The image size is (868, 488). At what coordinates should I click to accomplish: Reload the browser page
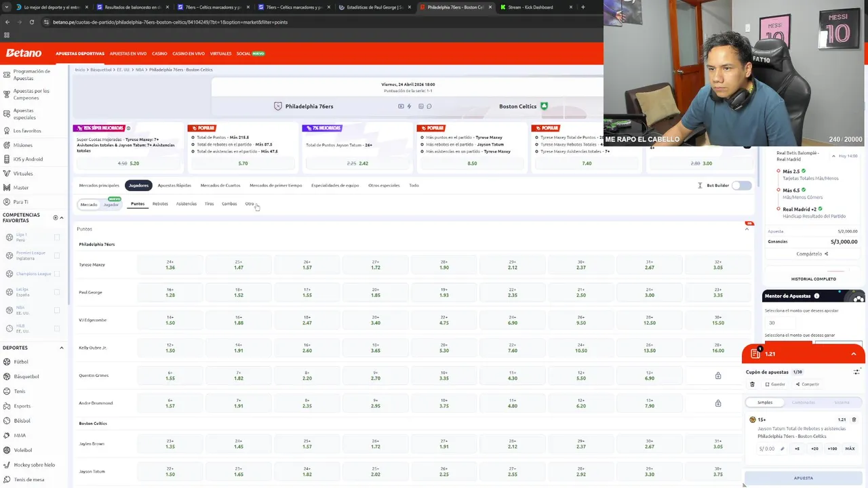tap(31, 22)
